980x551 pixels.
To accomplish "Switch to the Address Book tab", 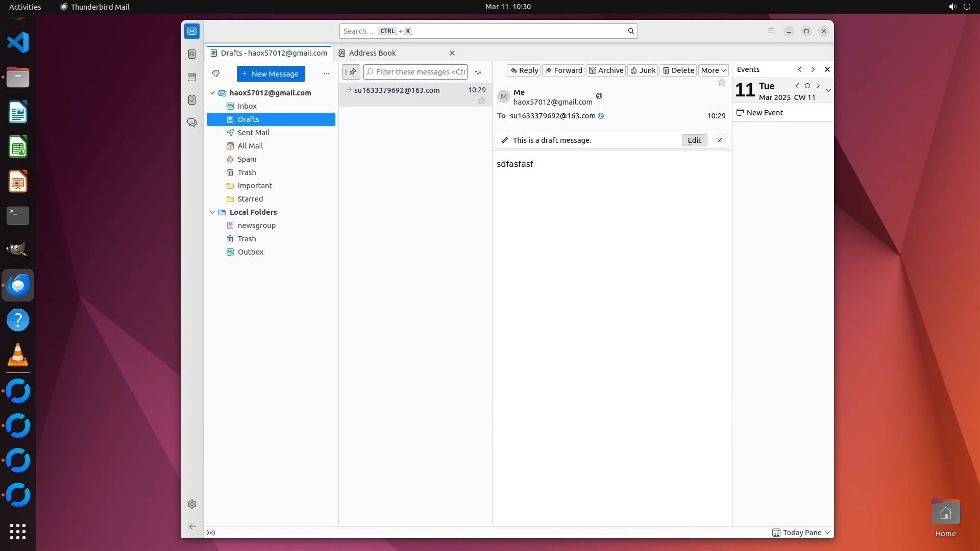I will 373,53.
